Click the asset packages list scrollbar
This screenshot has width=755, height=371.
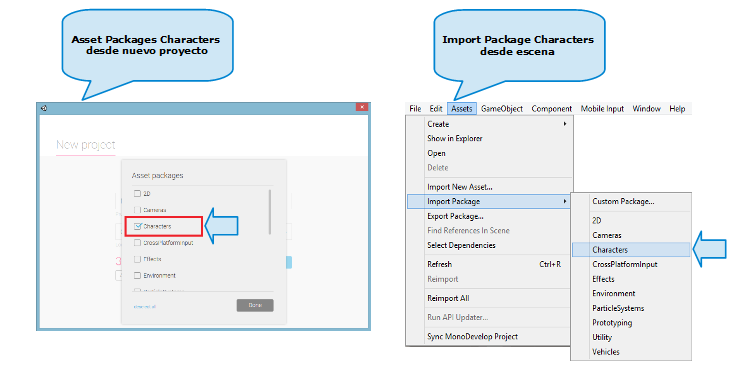click(x=270, y=212)
